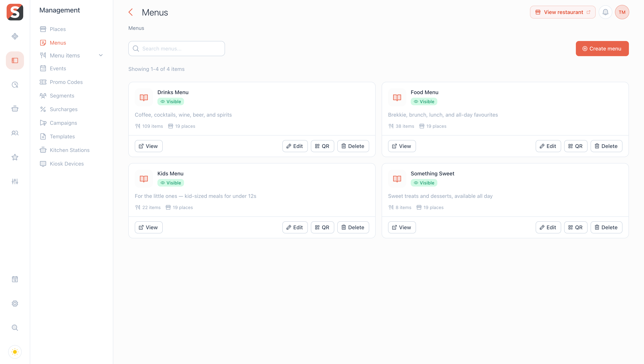Screen dimensions: 644x364
Task: Expand the Menu items submenu chevron
Action: [101, 55]
